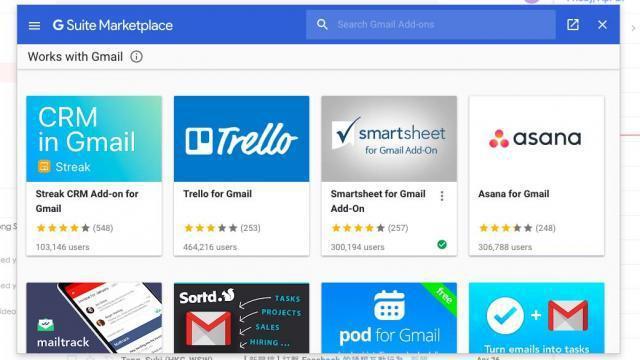Open the Asana for Gmail title link
Screen dimensions: 640x360
[514, 194]
